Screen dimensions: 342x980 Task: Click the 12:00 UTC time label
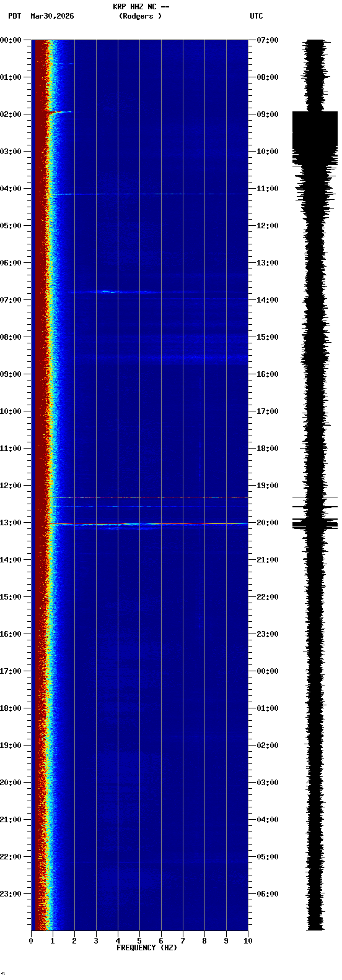tap(268, 226)
